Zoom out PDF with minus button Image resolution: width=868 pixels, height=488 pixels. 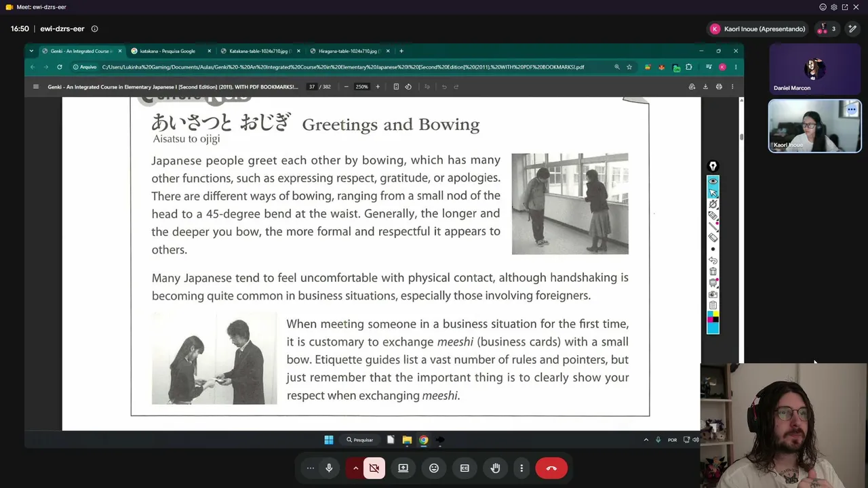(x=346, y=87)
